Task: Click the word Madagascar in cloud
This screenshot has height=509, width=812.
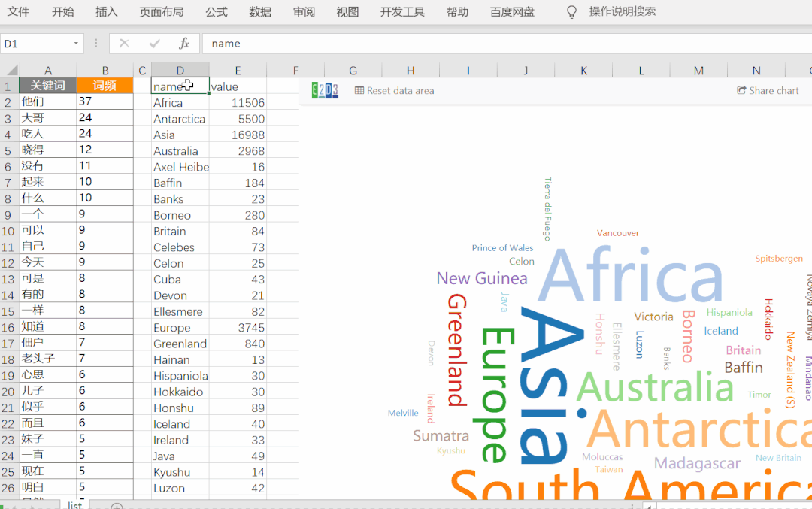Action: click(697, 463)
